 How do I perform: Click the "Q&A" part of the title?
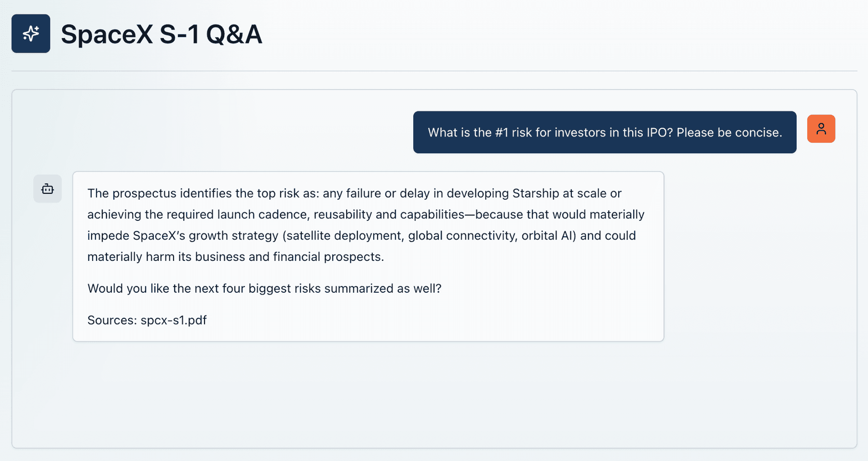(x=234, y=34)
